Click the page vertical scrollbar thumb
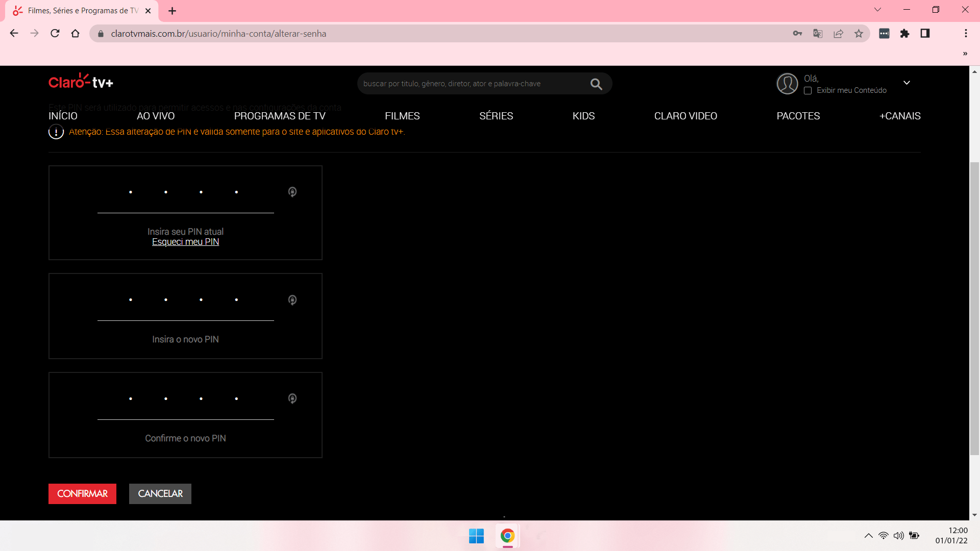This screenshot has width=980, height=551. pos(974,309)
